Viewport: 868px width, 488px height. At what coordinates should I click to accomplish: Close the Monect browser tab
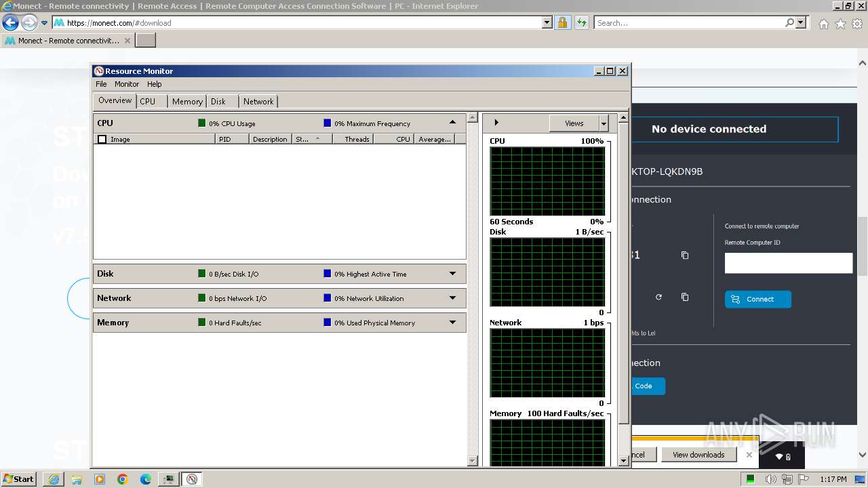pyautogui.click(x=127, y=41)
